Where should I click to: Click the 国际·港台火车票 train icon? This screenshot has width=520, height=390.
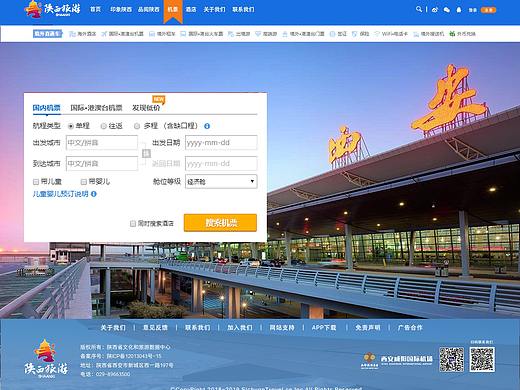[x=183, y=34]
